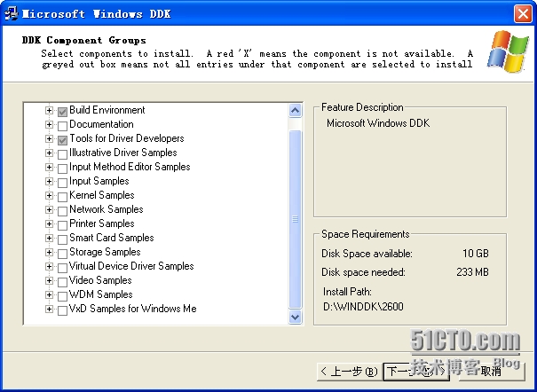This screenshot has width=537, height=392.
Task: Enable the Input Samples checkbox
Action: tap(62, 183)
